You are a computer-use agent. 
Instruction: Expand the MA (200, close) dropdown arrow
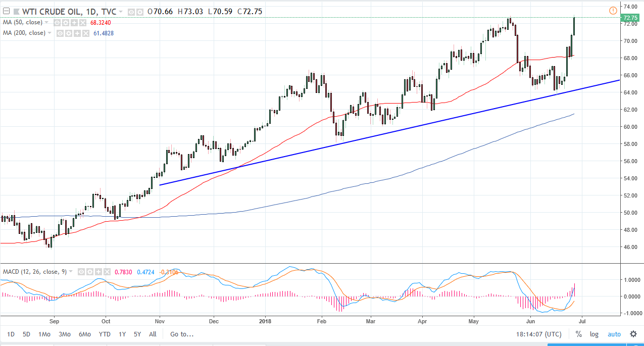pos(49,33)
